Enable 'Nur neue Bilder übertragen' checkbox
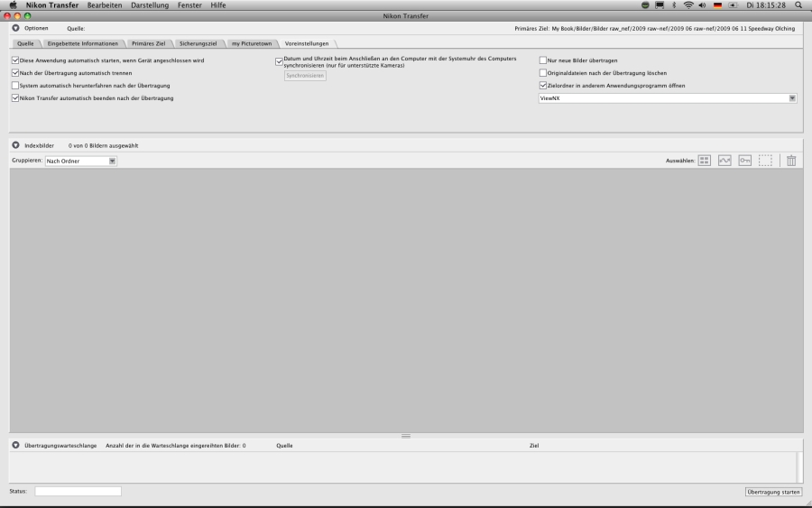Screen dimensions: 812x508 543,60
